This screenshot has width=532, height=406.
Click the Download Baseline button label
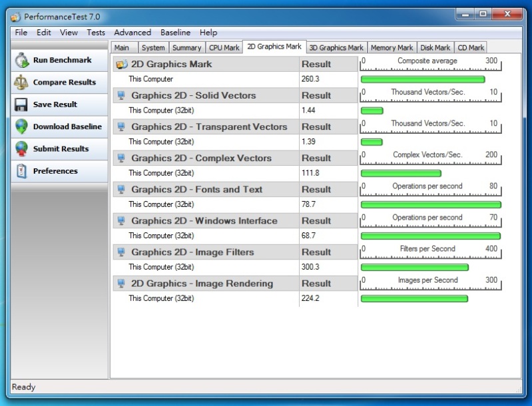click(67, 126)
